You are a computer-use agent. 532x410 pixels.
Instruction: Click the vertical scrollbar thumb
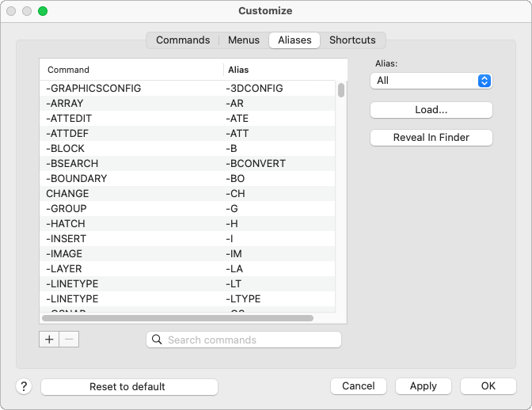pyautogui.click(x=341, y=89)
